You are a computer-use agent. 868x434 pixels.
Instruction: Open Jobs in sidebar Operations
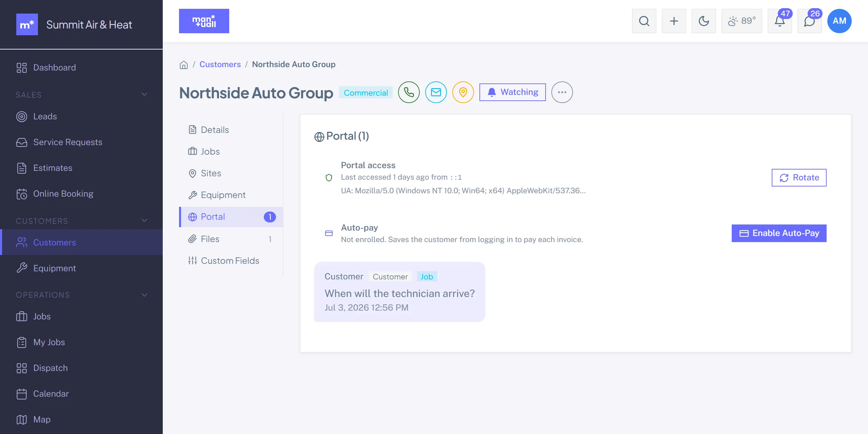tap(81, 317)
